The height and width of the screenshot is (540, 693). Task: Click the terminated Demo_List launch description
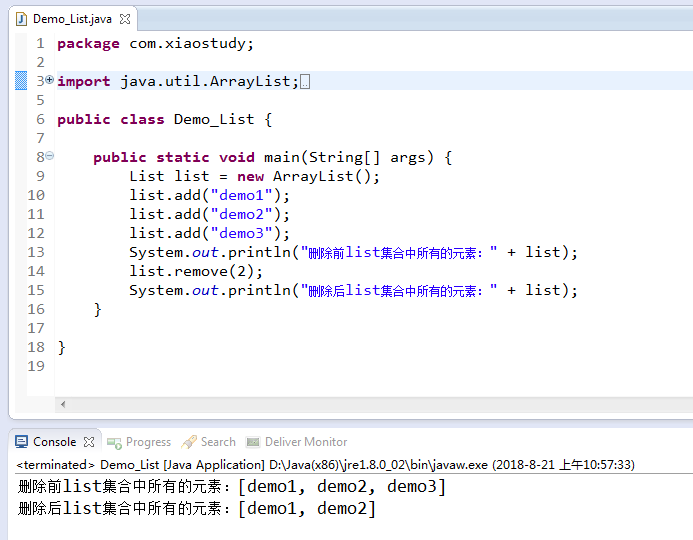(x=325, y=465)
